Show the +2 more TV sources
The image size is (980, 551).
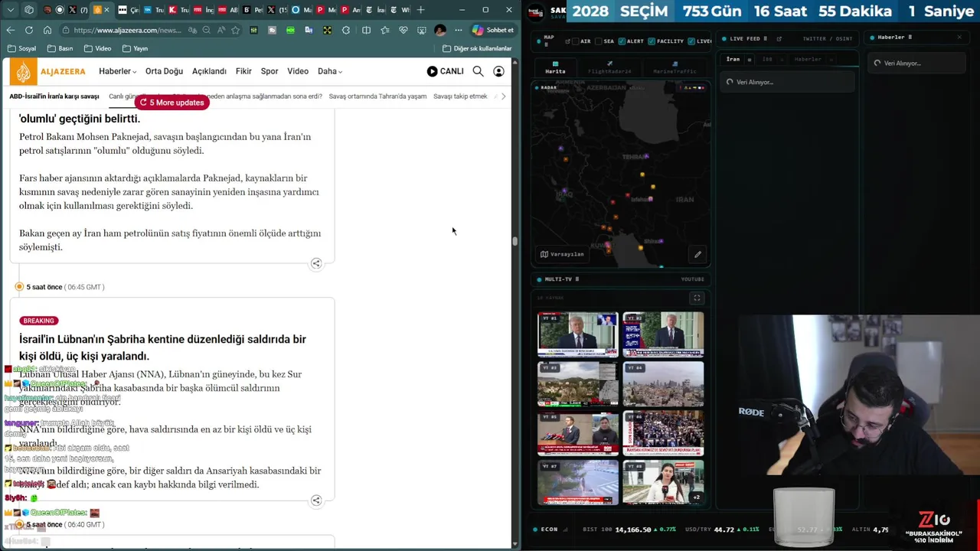coord(696,497)
